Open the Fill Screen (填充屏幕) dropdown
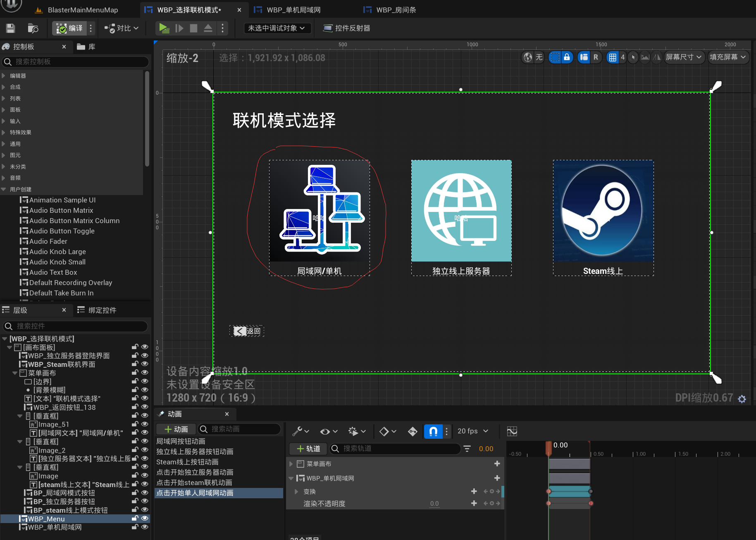The height and width of the screenshot is (540, 756). pos(728,57)
